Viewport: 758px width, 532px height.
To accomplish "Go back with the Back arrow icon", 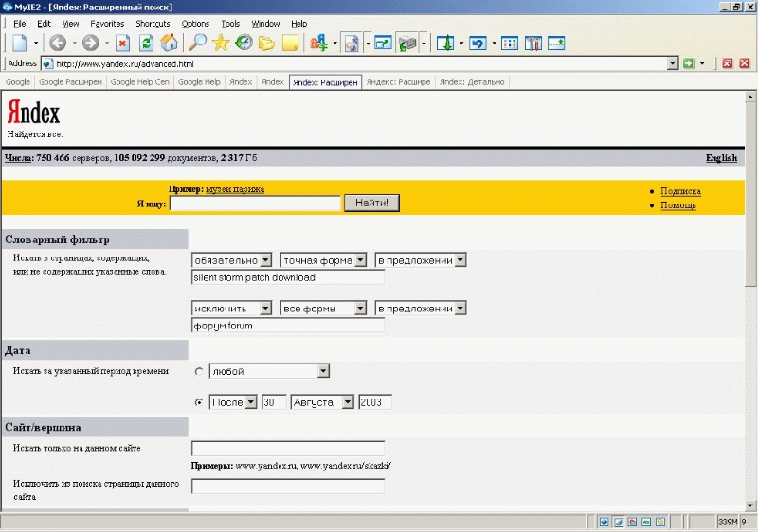I will point(58,43).
